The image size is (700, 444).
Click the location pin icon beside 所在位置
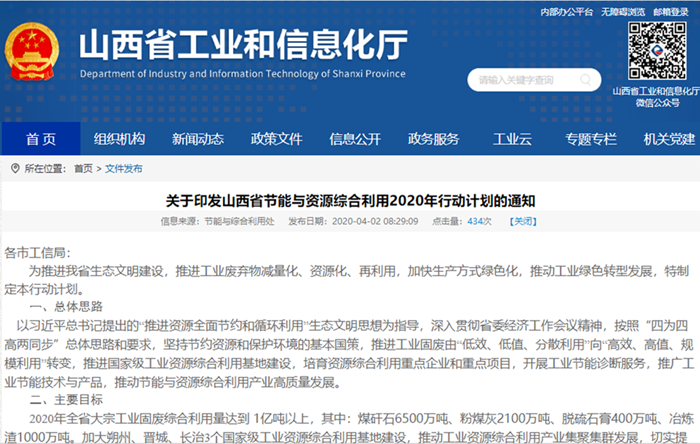point(15,168)
